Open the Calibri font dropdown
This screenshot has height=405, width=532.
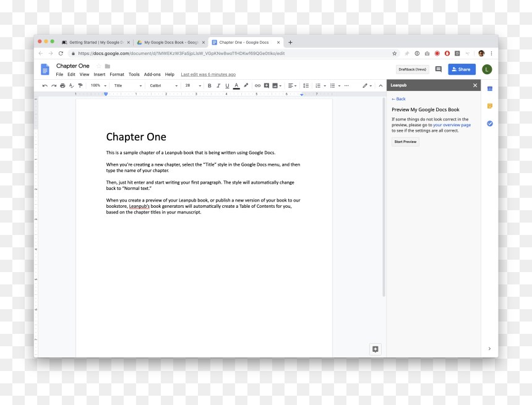[x=163, y=86]
